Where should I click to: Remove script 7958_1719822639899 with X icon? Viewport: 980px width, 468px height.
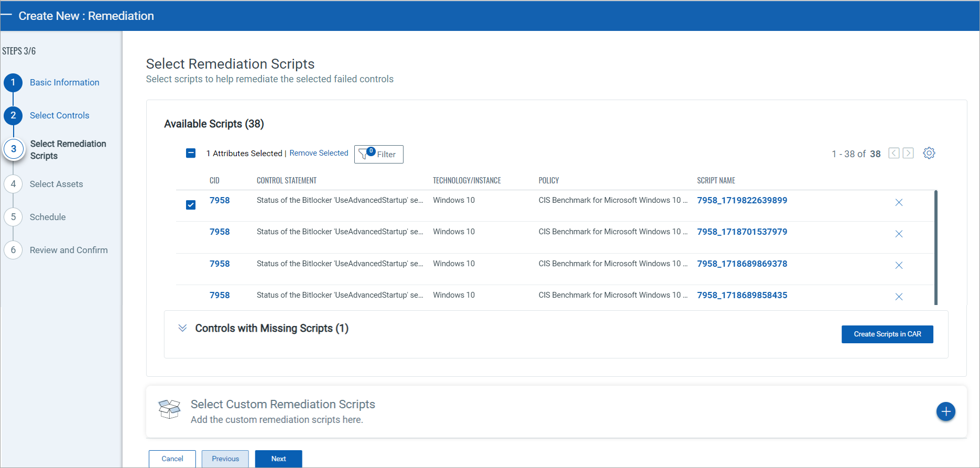coord(899,202)
